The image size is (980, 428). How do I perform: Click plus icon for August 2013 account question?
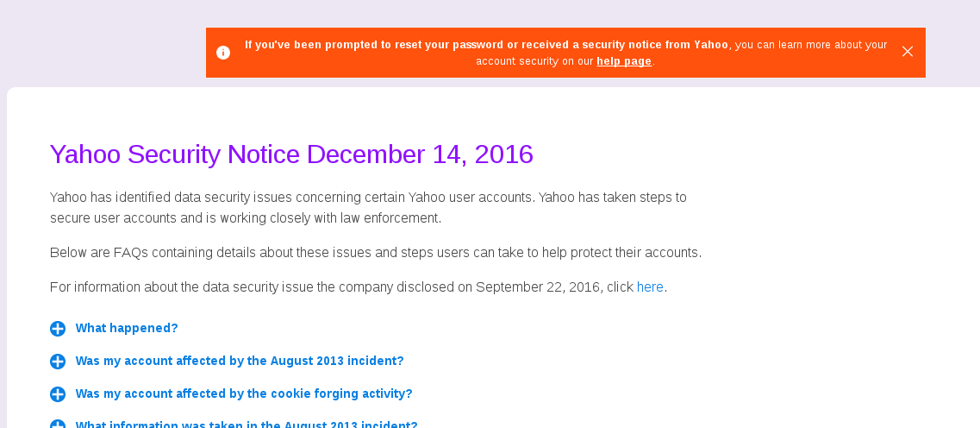(58, 362)
